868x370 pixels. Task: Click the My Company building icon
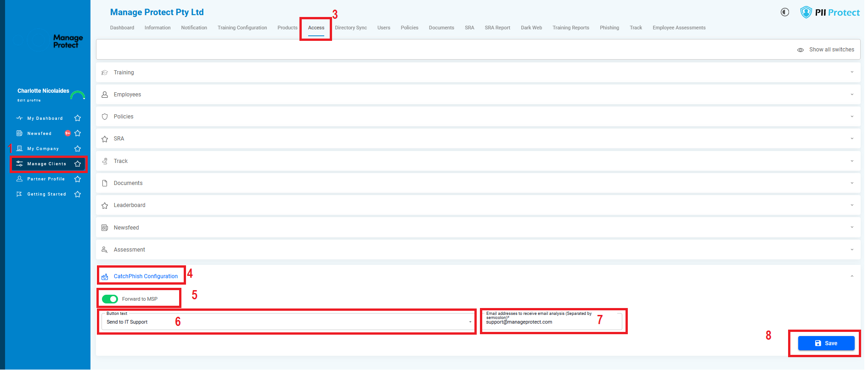tap(19, 149)
